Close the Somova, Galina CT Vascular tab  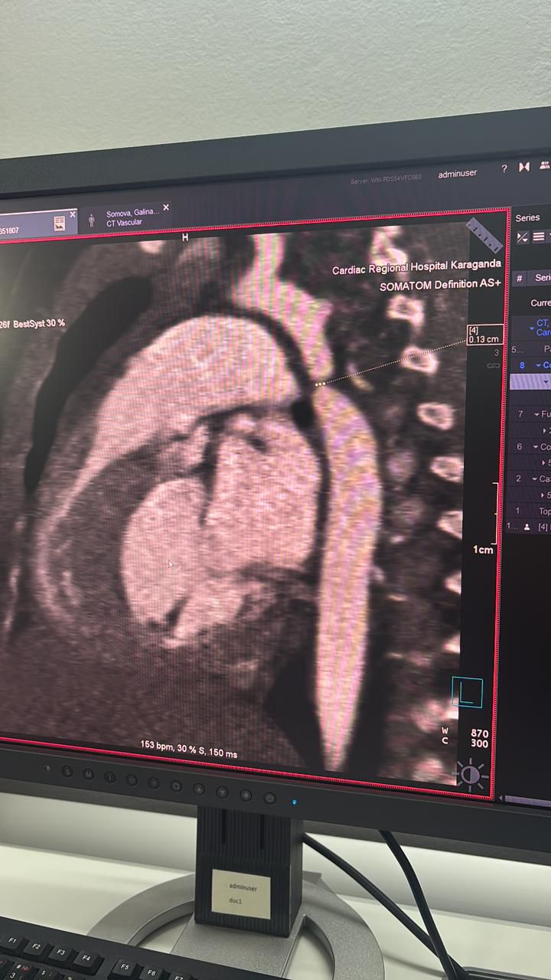[x=166, y=207]
